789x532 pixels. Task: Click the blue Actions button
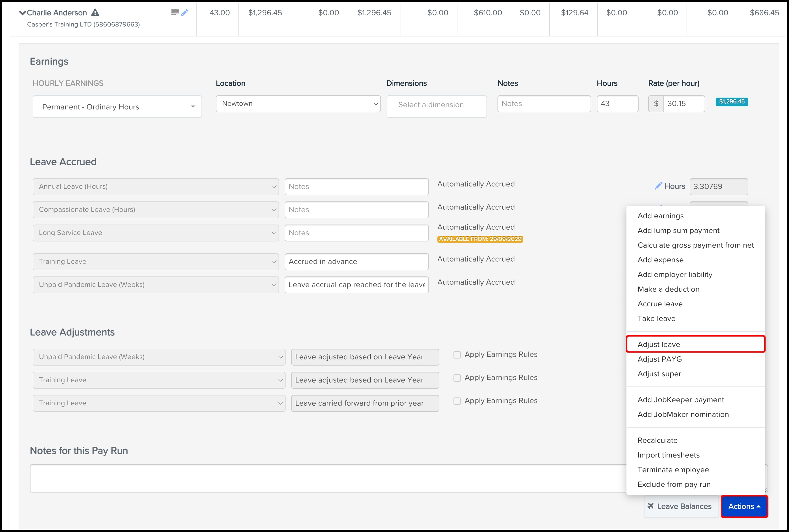pos(744,506)
